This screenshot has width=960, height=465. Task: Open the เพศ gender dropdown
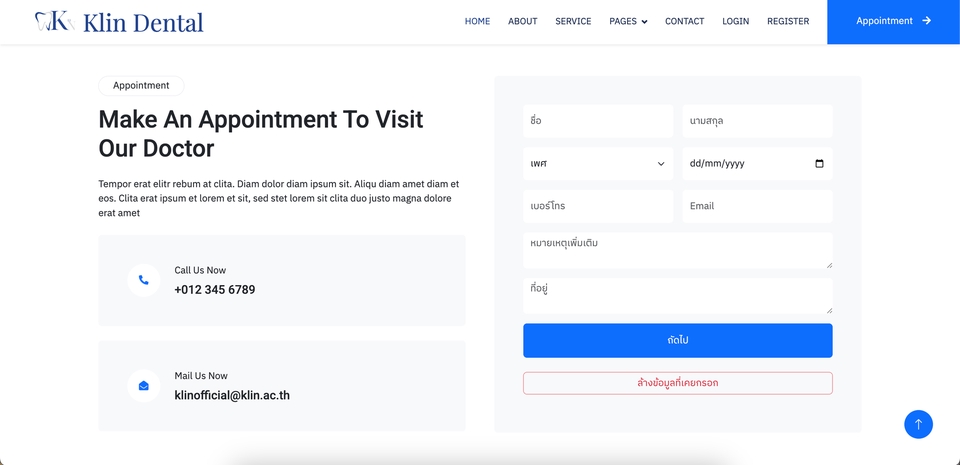[598, 164]
